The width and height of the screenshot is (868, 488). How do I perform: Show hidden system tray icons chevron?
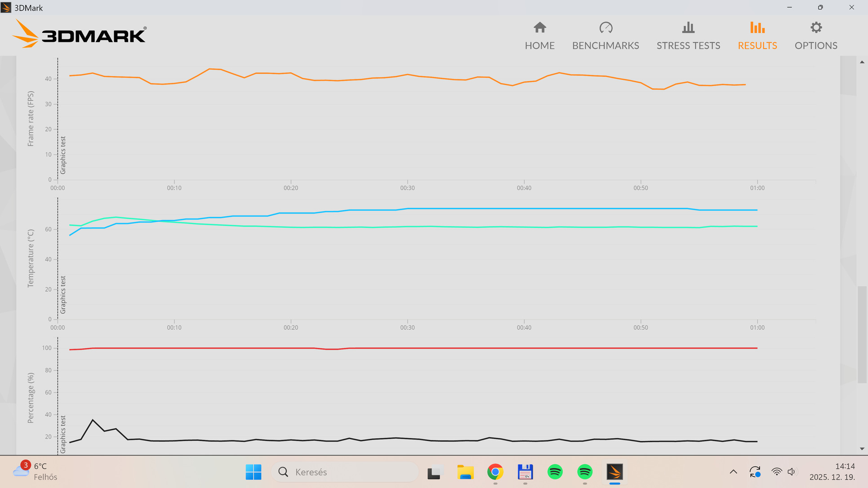(733, 472)
